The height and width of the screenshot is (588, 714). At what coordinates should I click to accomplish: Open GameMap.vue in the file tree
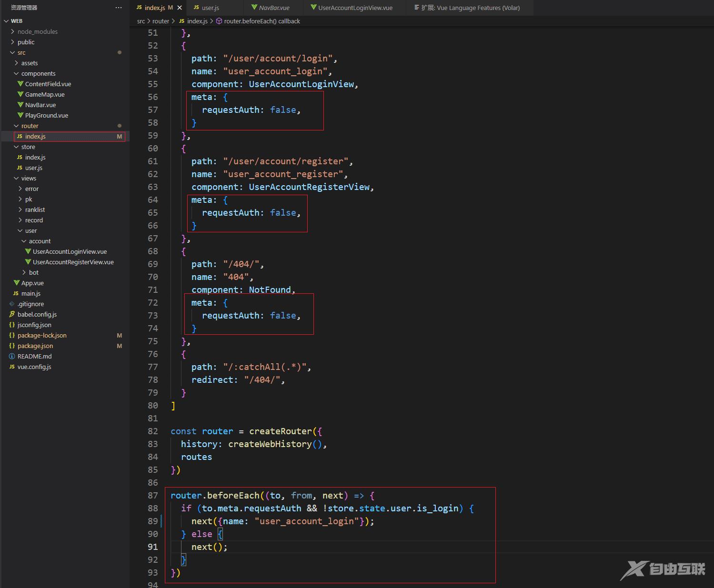[x=44, y=94]
